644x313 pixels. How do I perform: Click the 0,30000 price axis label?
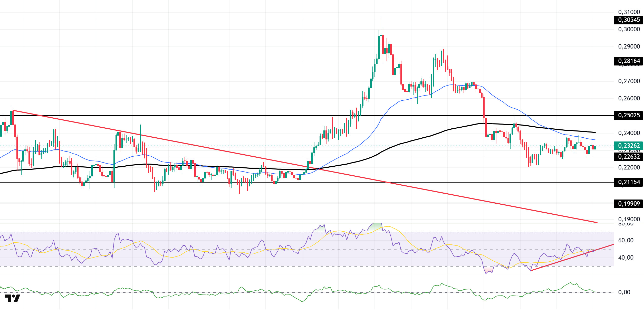629,29
